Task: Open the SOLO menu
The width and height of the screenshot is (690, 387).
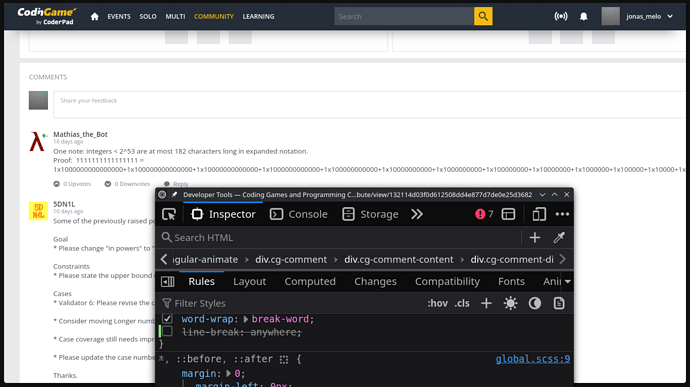Action: 148,17
